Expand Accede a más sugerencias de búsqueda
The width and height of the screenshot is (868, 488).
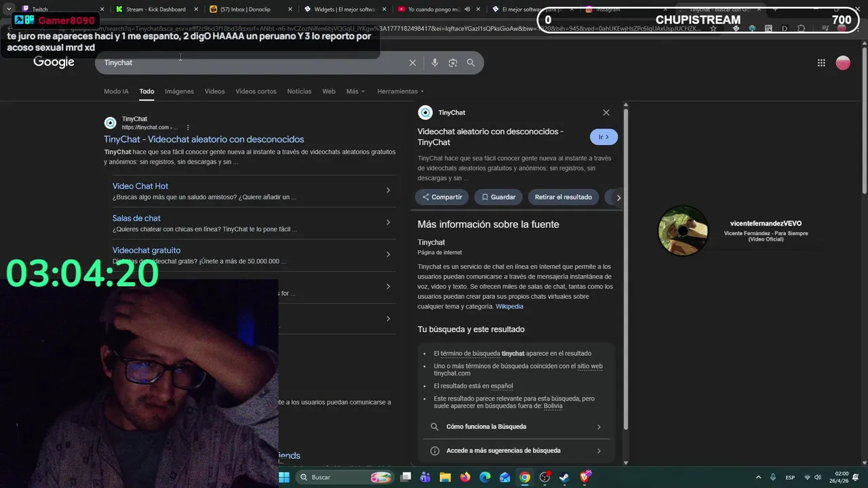pos(516,451)
